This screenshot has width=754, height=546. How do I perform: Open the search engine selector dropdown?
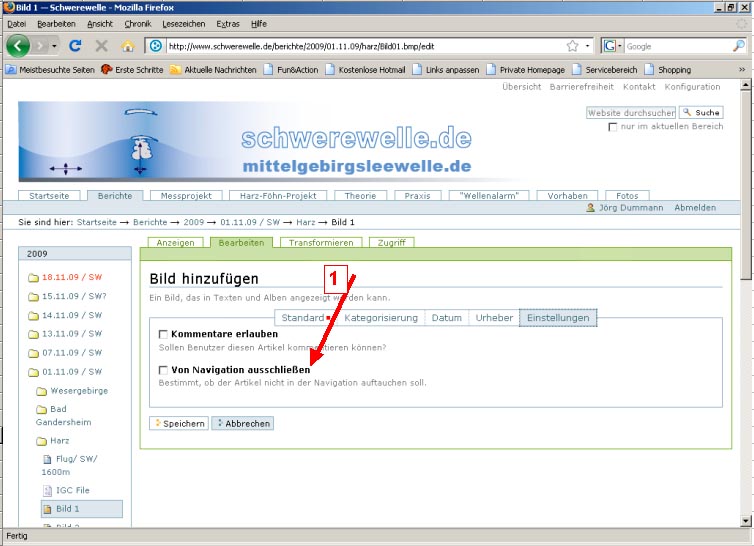613,46
